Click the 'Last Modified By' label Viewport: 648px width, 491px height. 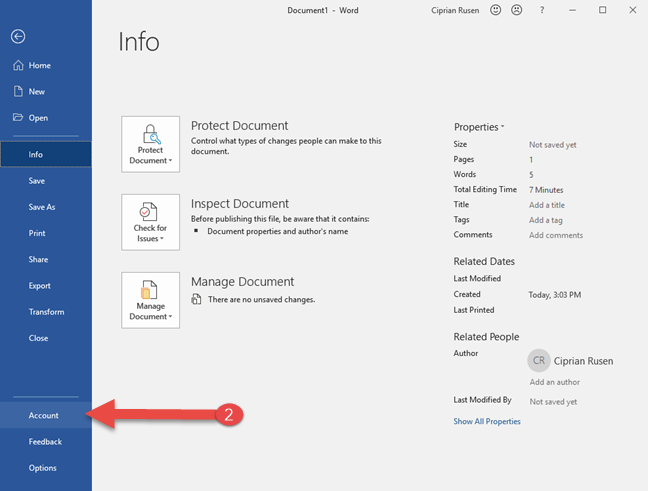482,400
